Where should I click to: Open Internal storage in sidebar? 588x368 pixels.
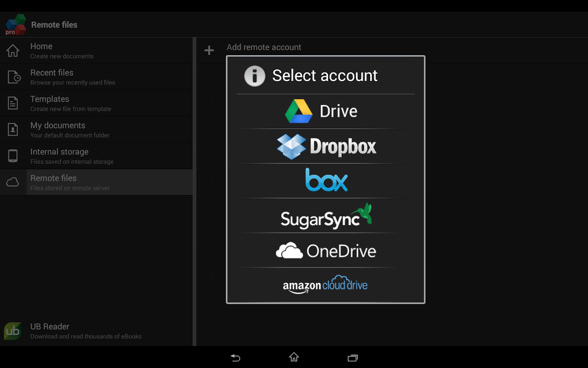coord(96,156)
